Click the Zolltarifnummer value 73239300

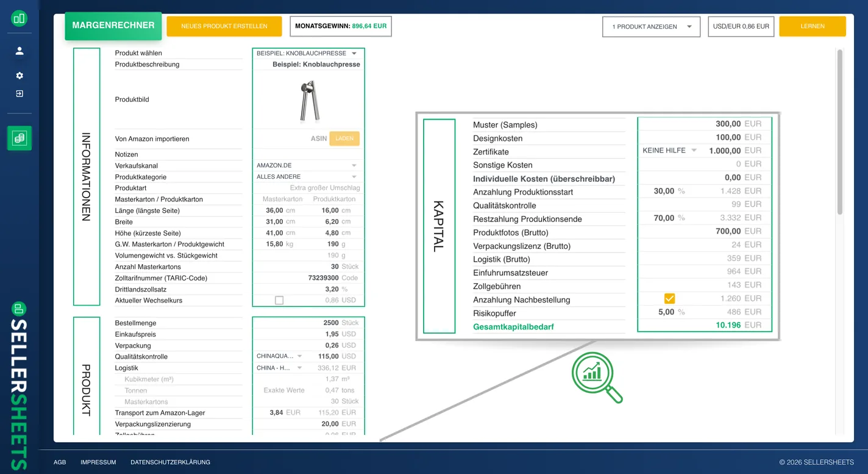click(x=324, y=278)
